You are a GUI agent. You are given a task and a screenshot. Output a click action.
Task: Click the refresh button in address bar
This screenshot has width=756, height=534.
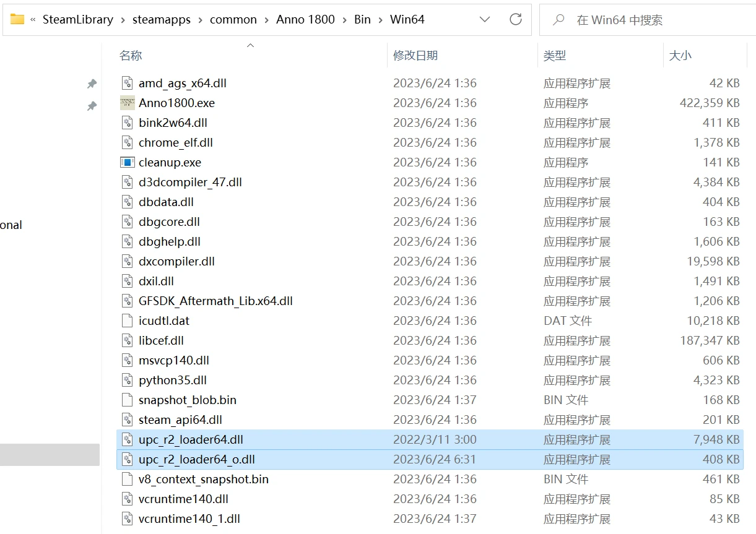[515, 19]
